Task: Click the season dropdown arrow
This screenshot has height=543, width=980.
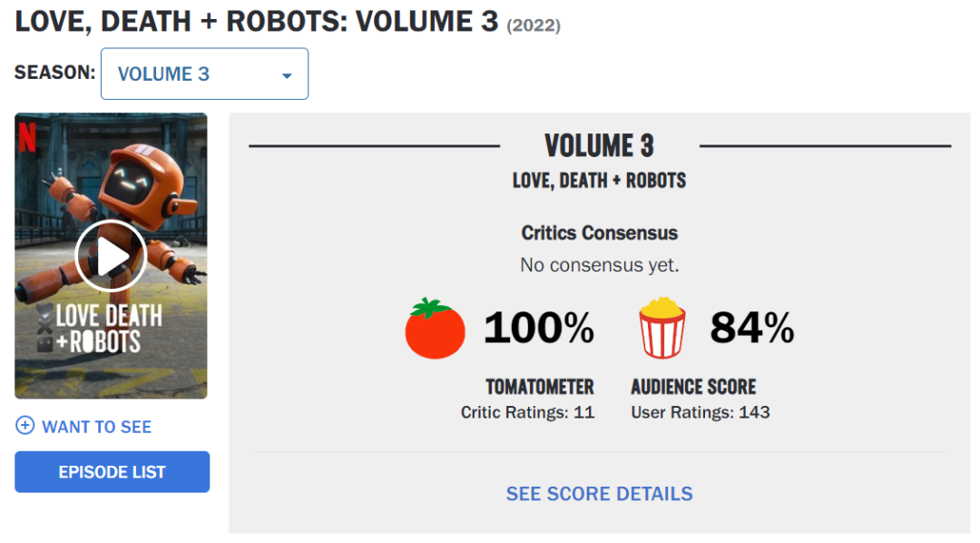Action: click(287, 75)
